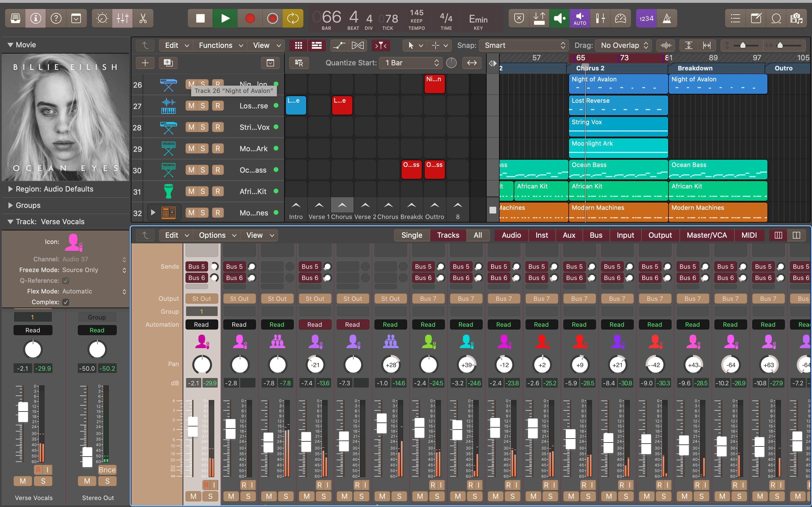The height and width of the screenshot is (507, 812).
Task: Toggle the Cycle loop button
Action: tap(293, 18)
